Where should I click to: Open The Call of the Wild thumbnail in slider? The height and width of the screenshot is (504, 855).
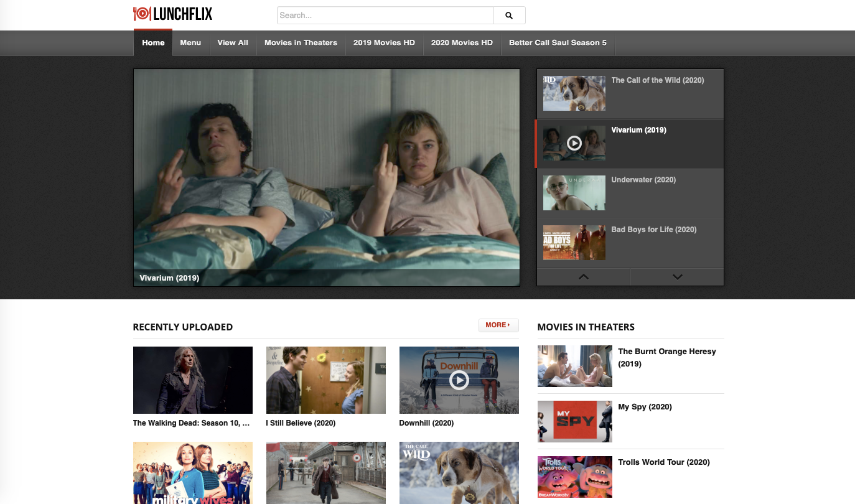pos(574,93)
